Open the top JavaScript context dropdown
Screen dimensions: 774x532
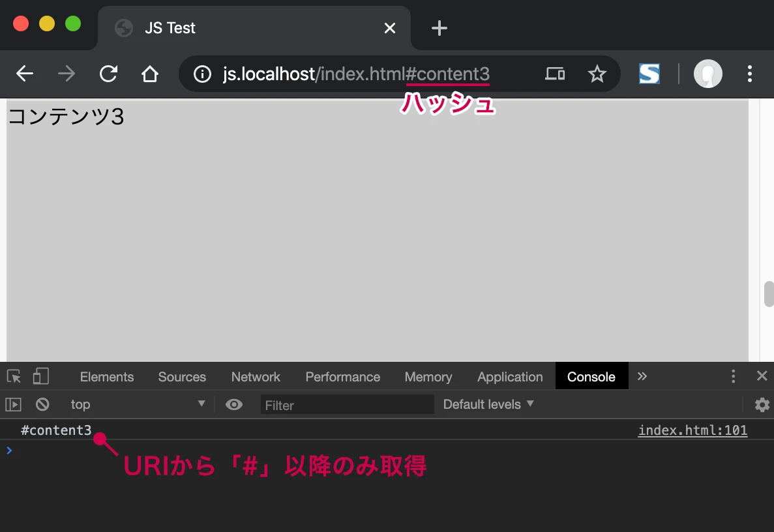coord(137,405)
